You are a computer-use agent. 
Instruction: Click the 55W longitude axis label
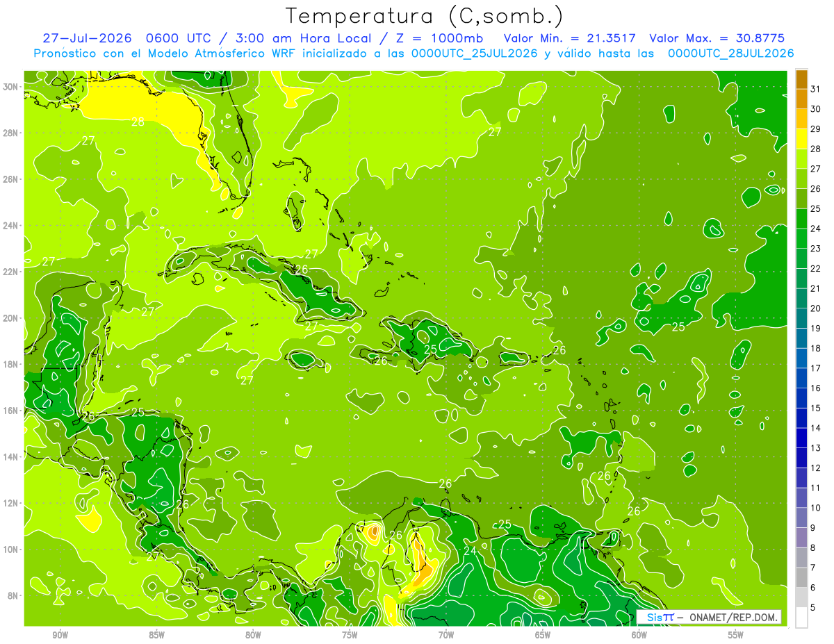[736, 635]
